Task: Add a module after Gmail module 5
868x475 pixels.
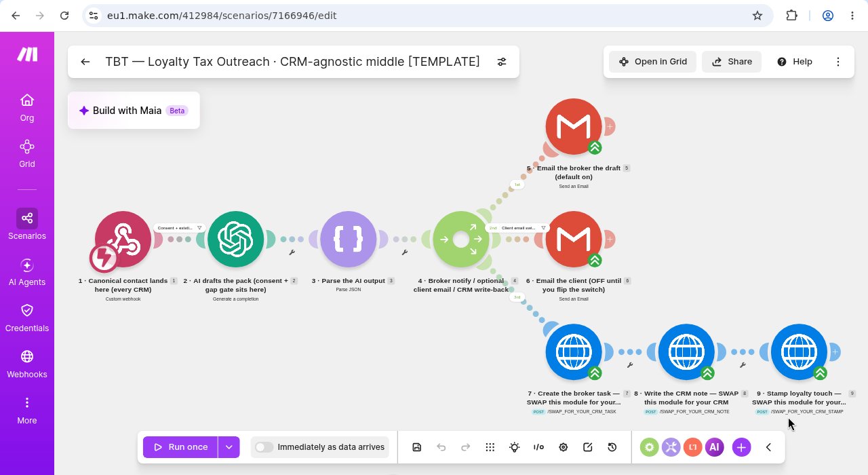Action: 610,126
